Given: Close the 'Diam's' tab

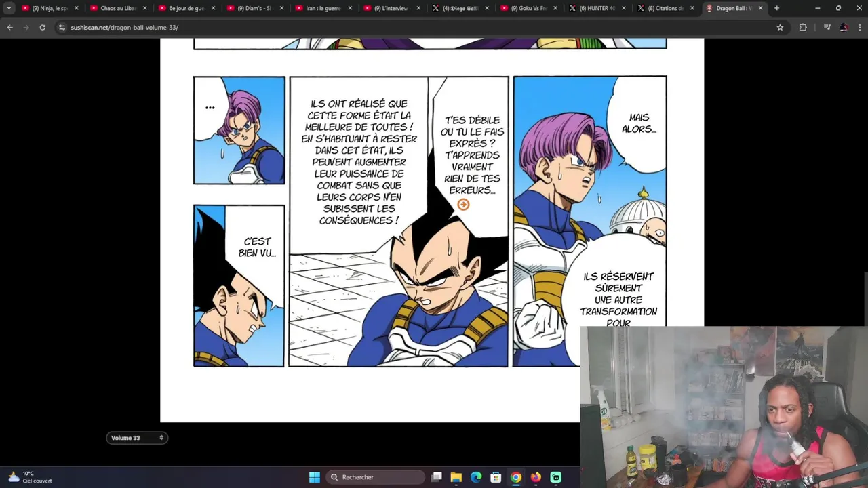Looking at the screenshot, I should coord(281,8).
